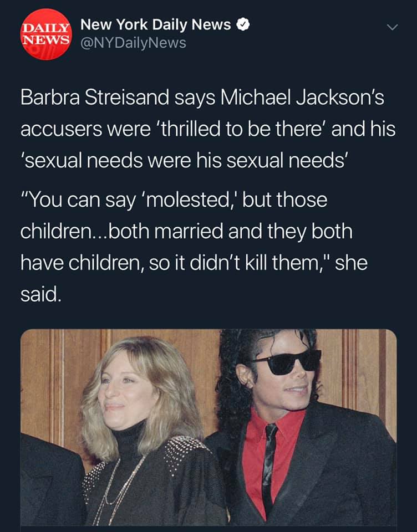Tap the word 'molested' in the quote
The width and height of the screenshot is (417, 532).
click(189, 199)
